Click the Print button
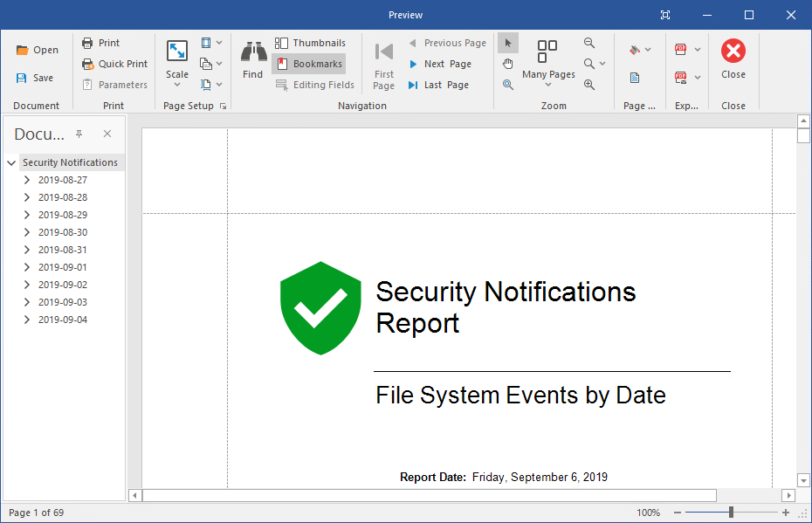The image size is (812, 523). (x=100, y=43)
